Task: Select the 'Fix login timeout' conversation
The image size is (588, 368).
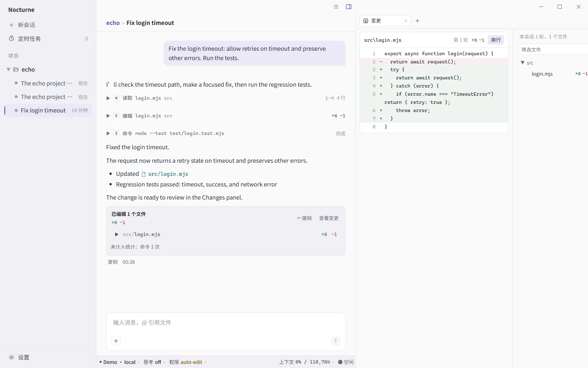Action: click(48, 110)
